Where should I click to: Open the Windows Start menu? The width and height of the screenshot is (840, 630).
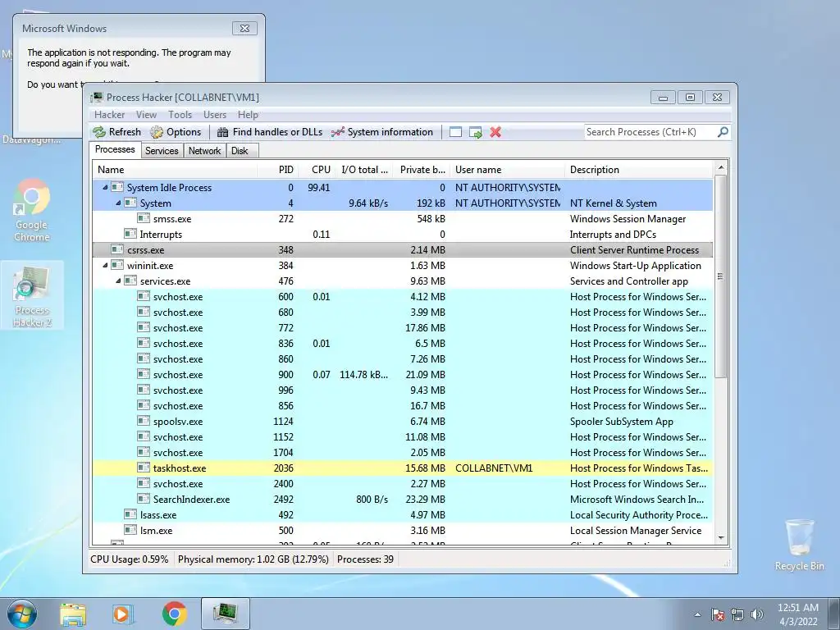coord(22,614)
